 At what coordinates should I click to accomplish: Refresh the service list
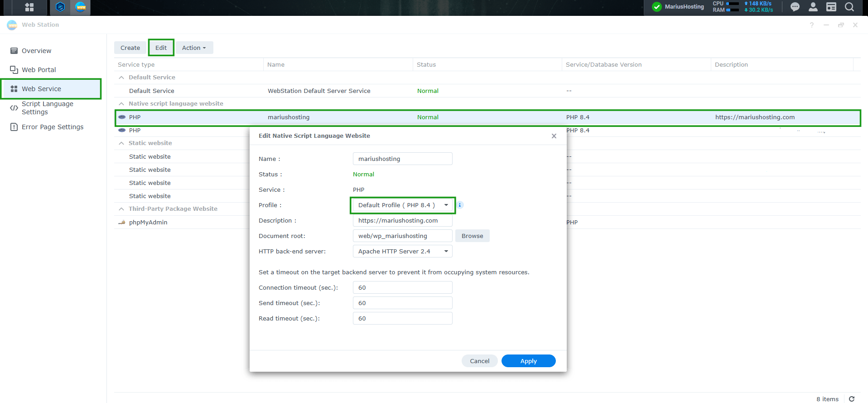pyautogui.click(x=852, y=399)
